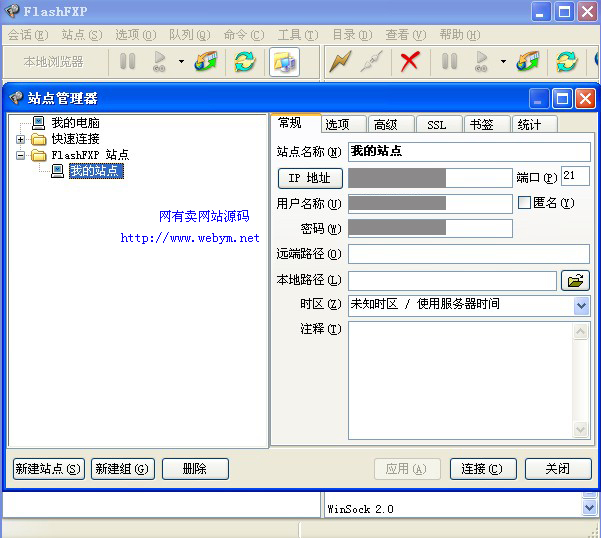The height and width of the screenshot is (538, 601).
Task: Click the 密码 input field
Action: pos(430,228)
